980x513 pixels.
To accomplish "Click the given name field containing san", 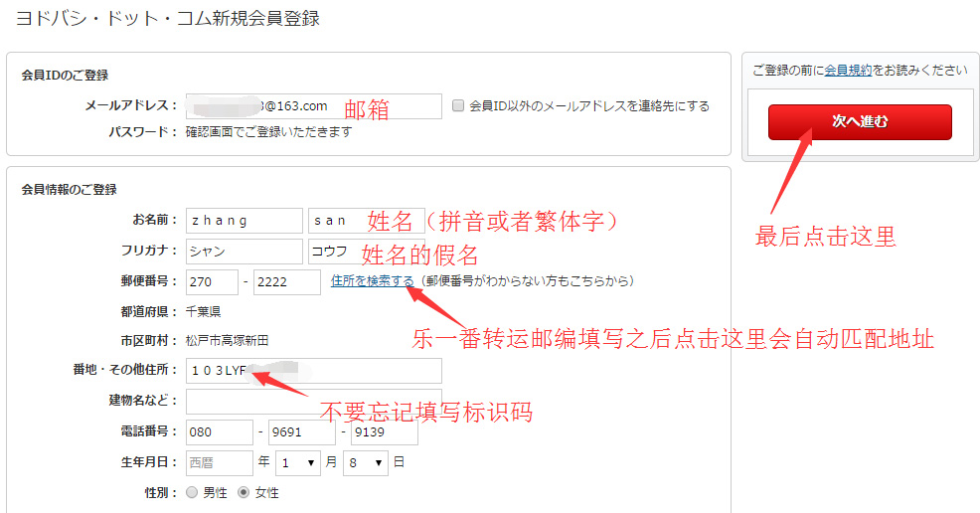I will point(367,221).
